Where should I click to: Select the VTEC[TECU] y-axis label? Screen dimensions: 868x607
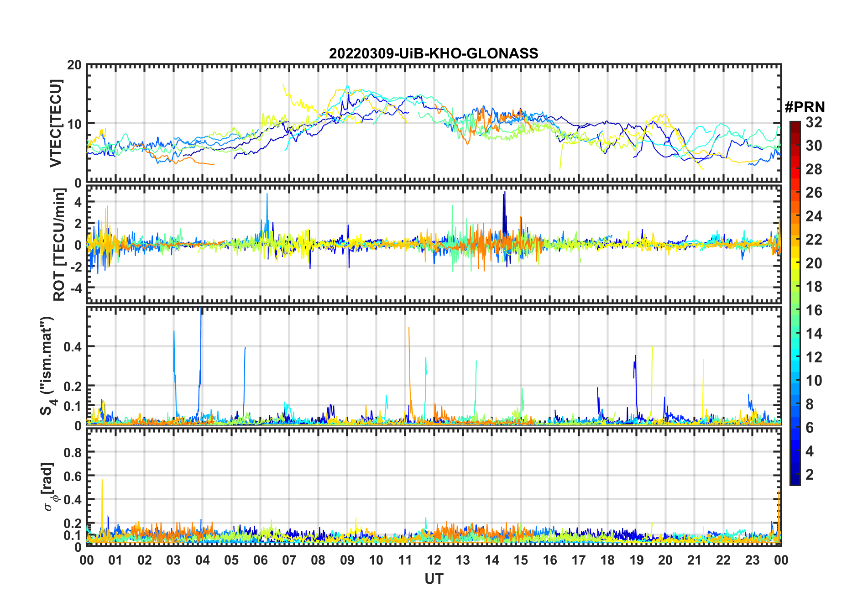pyautogui.click(x=56, y=124)
